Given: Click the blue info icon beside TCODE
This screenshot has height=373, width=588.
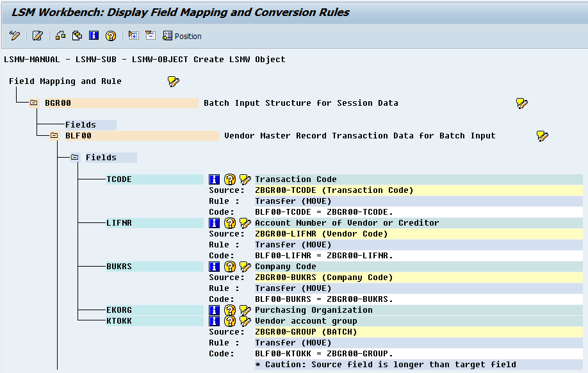Looking at the screenshot, I should (x=215, y=179).
